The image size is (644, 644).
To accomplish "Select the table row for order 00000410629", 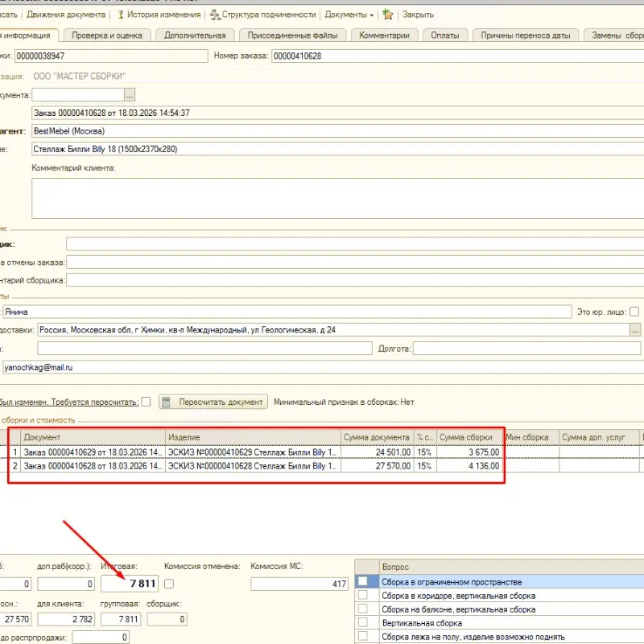I will click(93, 452).
